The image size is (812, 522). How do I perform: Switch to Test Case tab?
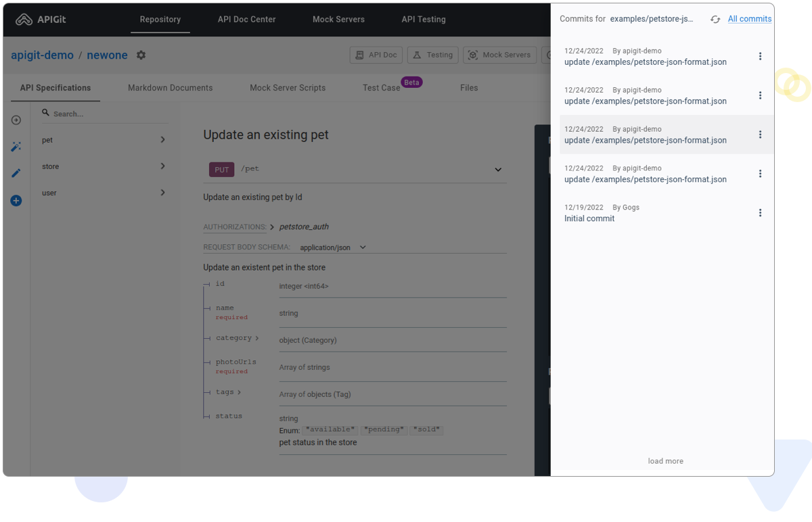382,88
